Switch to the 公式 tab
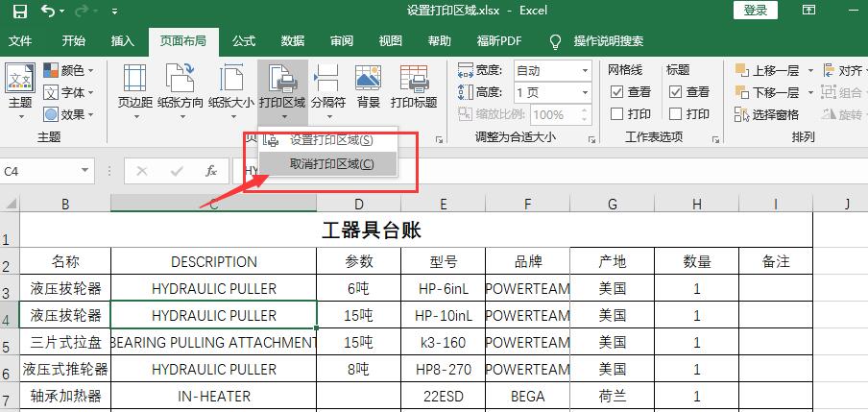The image size is (868, 412). pyautogui.click(x=244, y=41)
